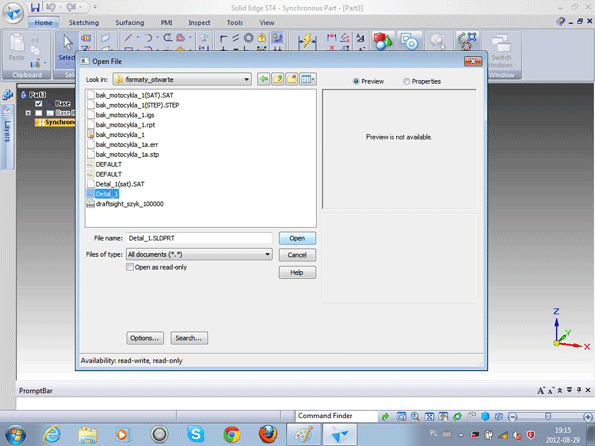The height and width of the screenshot is (446, 595).
Task: Click Up One Level folder icon
Action: tap(278, 79)
